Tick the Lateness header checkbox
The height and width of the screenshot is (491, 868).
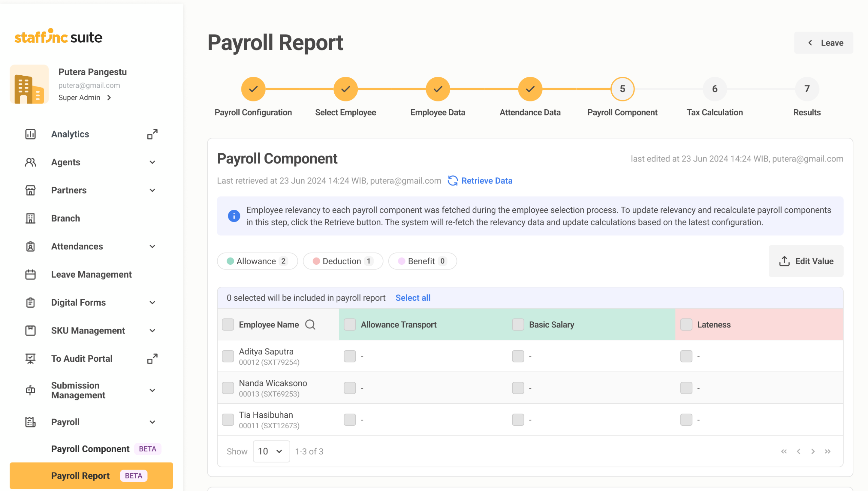pos(686,325)
